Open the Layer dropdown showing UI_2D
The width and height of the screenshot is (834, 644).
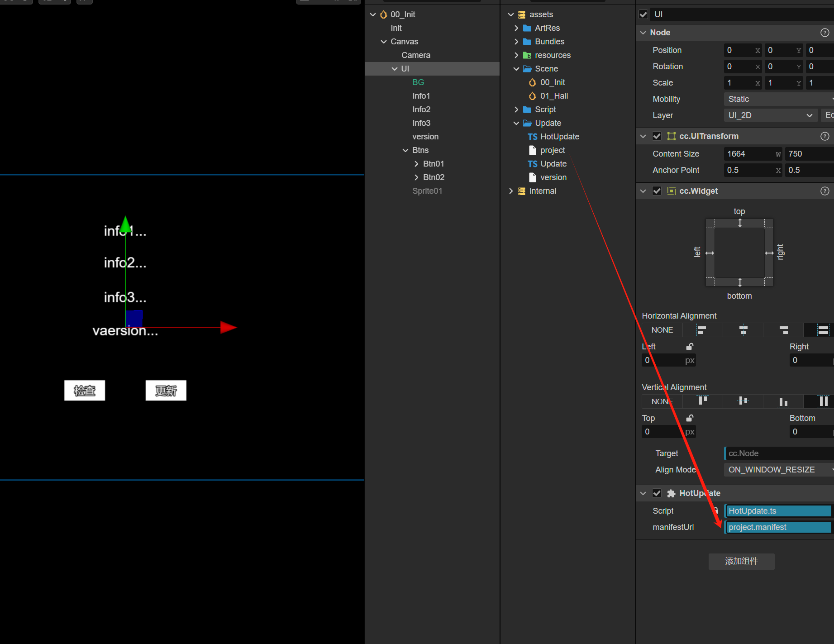pos(771,115)
